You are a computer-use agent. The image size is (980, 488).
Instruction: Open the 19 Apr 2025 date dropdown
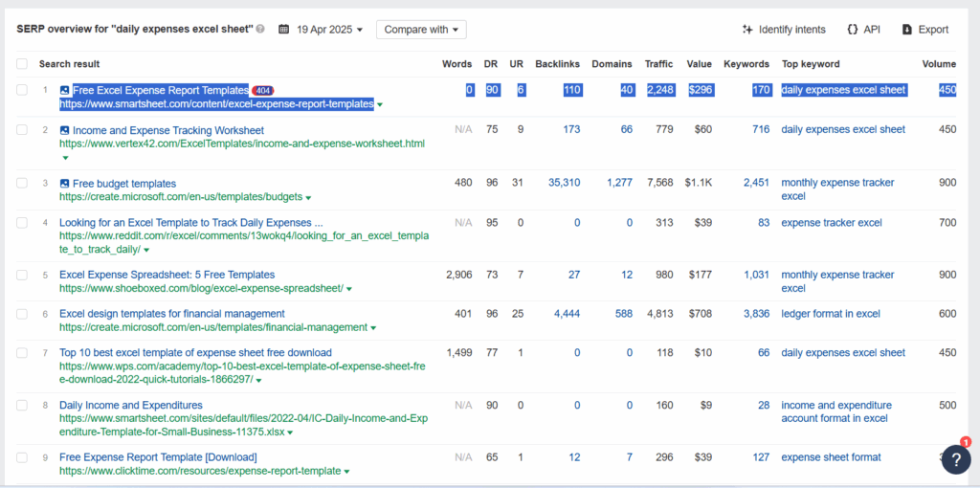pyautogui.click(x=329, y=30)
